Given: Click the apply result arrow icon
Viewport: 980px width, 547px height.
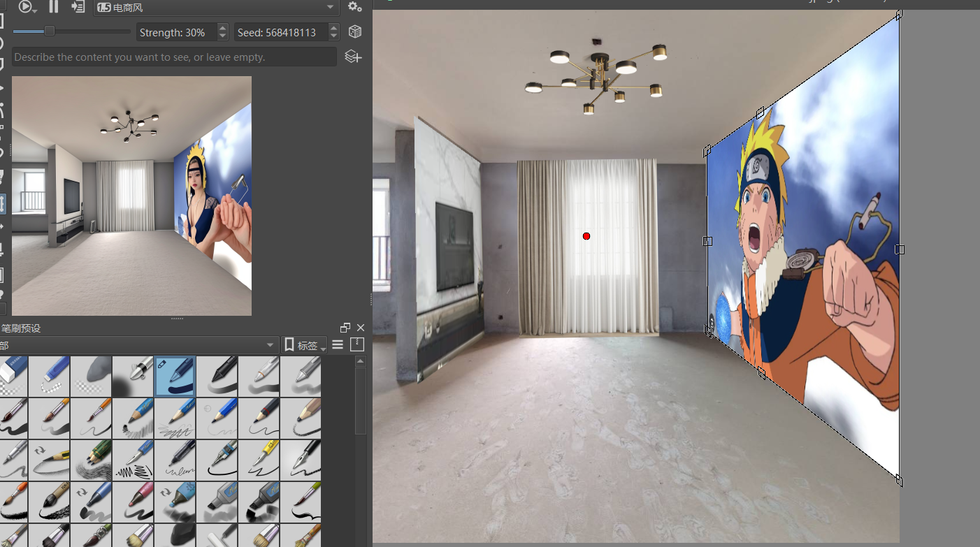Looking at the screenshot, I should [x=77, y=7].
